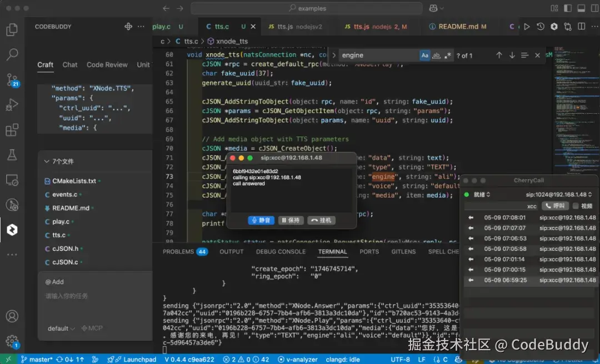Customize layout from title bar
Screen dimensions: 600x364
tap(554, 8)
